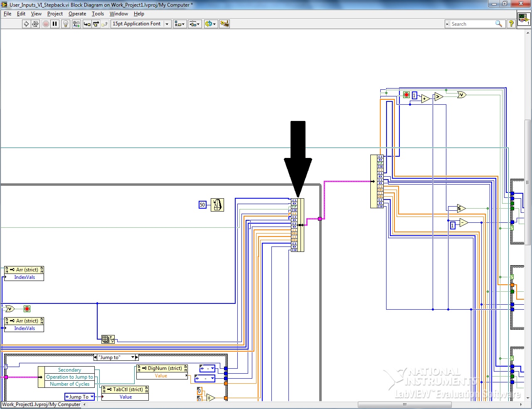532x409 pixels.
Task: Click inside the Search field
Action: coord(472,24)
